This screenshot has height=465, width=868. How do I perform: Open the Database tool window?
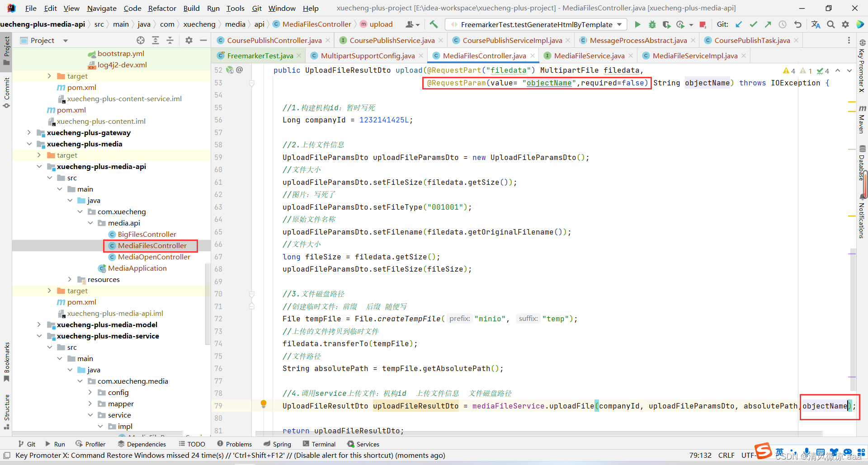point(862,163)
